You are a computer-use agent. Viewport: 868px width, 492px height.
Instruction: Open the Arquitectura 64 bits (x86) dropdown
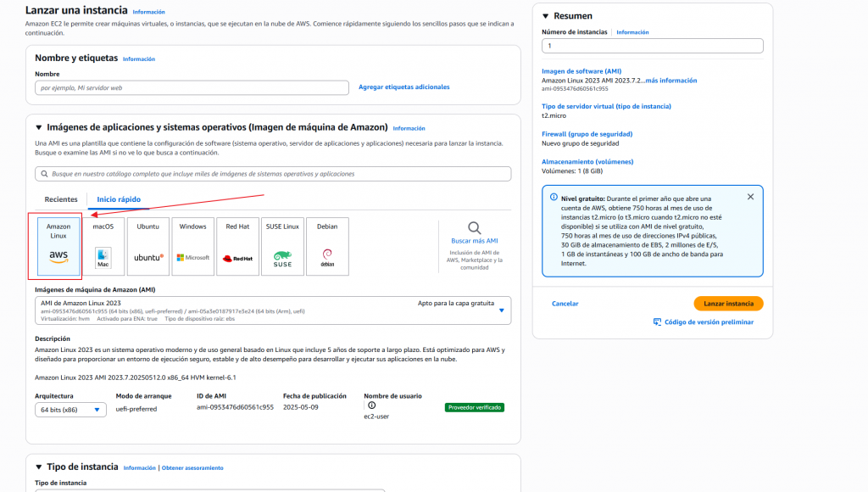(x=70, y=410)
